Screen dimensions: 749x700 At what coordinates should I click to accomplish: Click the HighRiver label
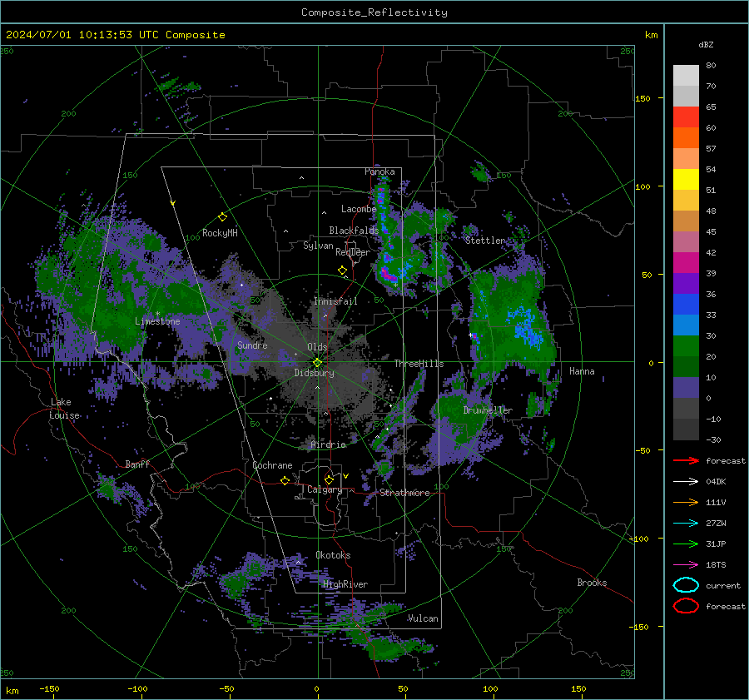tap(345, 584)
